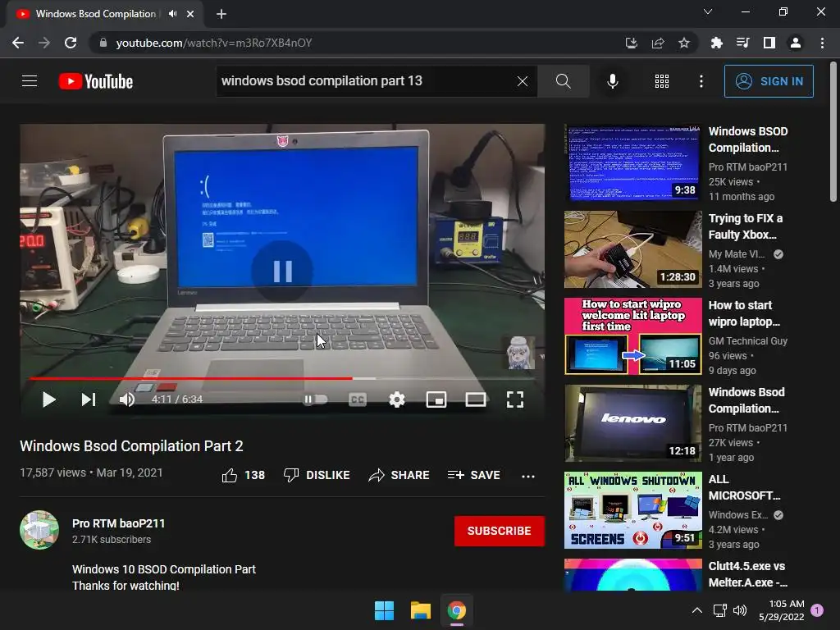The height and width of the screenshot is (630, 840).
Task: Click the search input field
Action: coord(367,81)
